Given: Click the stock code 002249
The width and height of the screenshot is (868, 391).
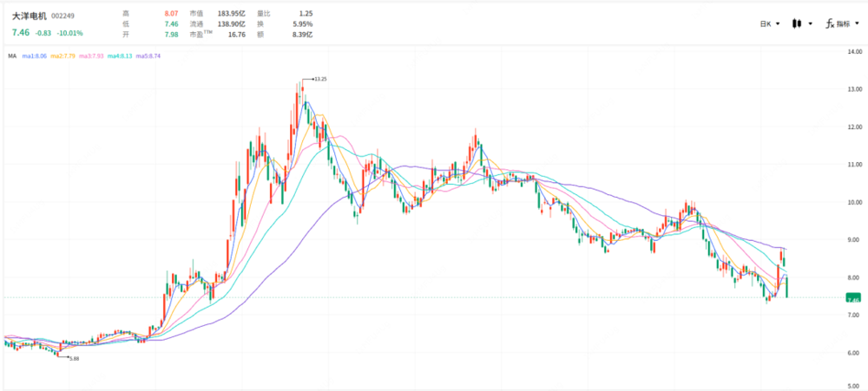Looking at the screenshot, I should (x=62, y=16).
